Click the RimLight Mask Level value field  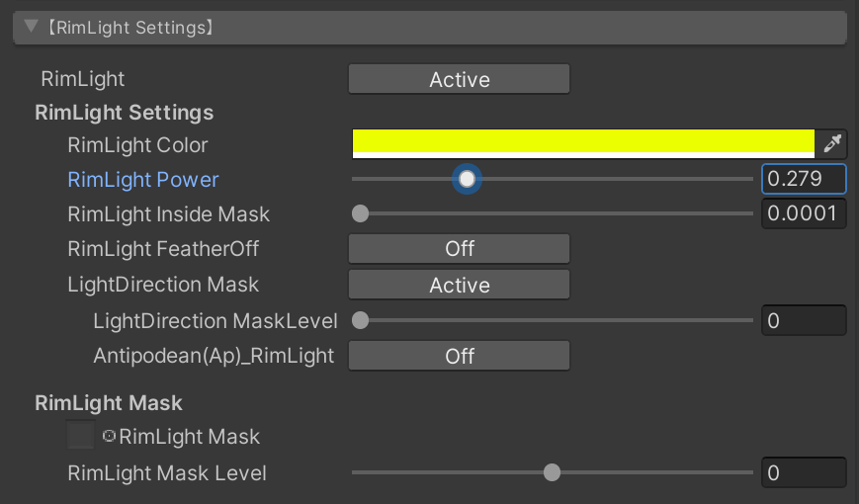[x=804, y=472]
